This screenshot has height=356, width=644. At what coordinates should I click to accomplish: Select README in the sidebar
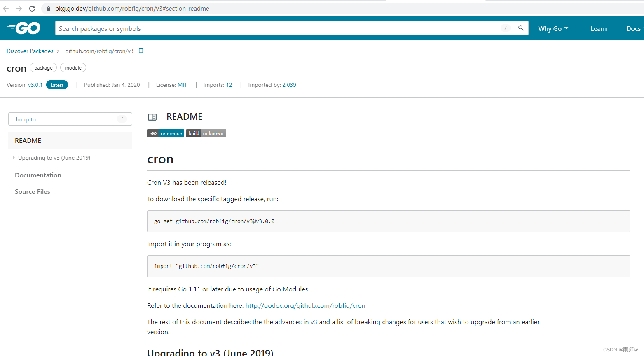coord(70,140)
